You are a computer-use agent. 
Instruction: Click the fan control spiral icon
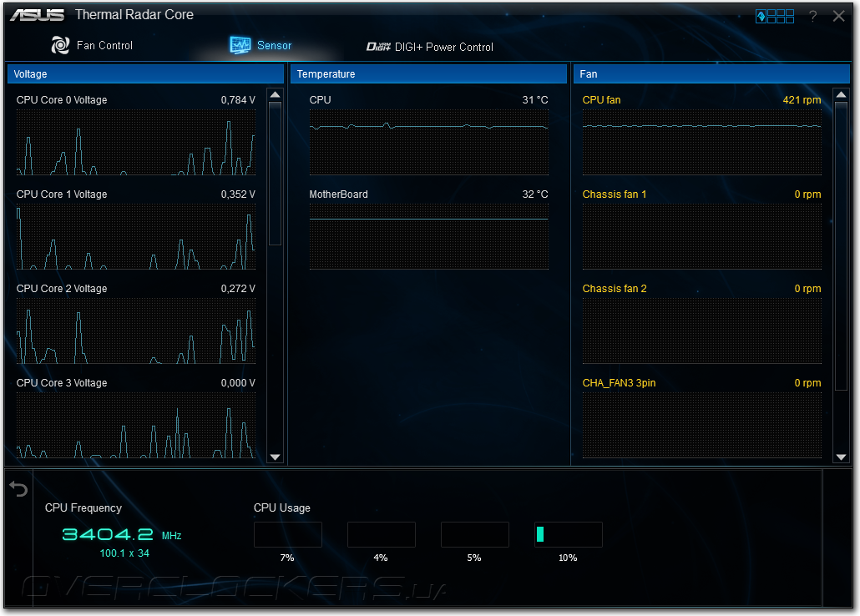[x=60, y=45]
